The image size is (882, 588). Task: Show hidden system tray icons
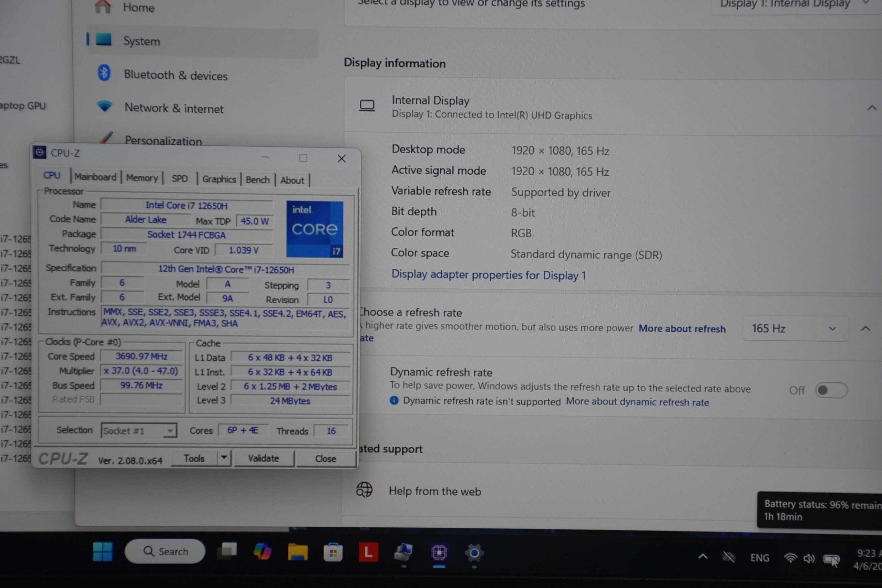tap(703, 557)
